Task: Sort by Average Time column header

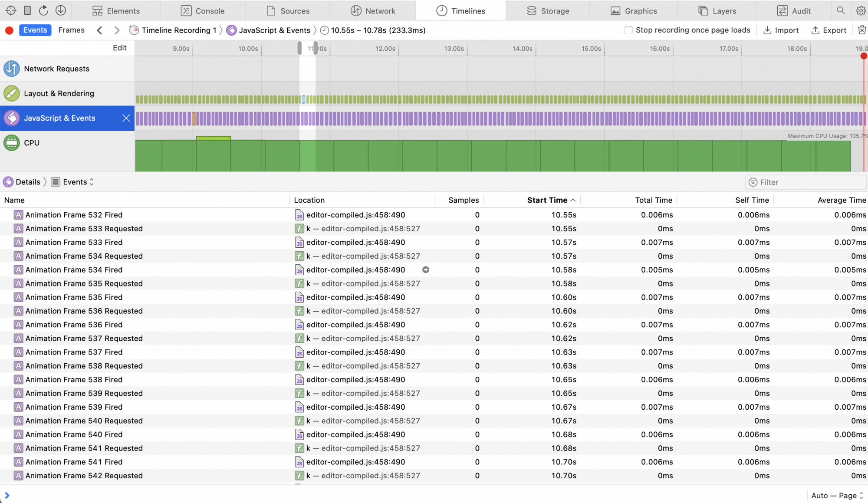Action: [x=821, y=200]
